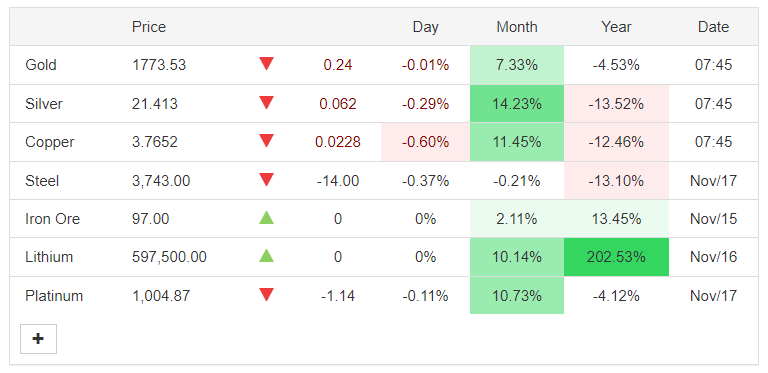Open the Iron Ore commodity link

point(52,219)
